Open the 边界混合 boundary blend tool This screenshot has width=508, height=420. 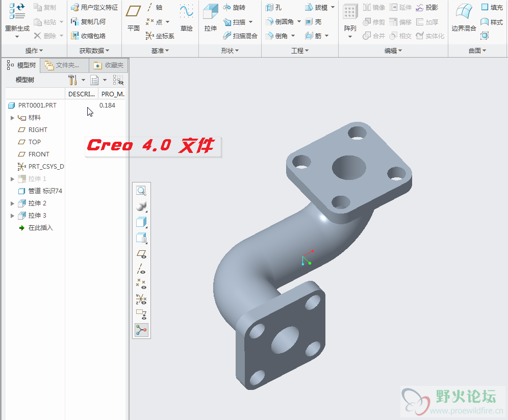(464, 17)
